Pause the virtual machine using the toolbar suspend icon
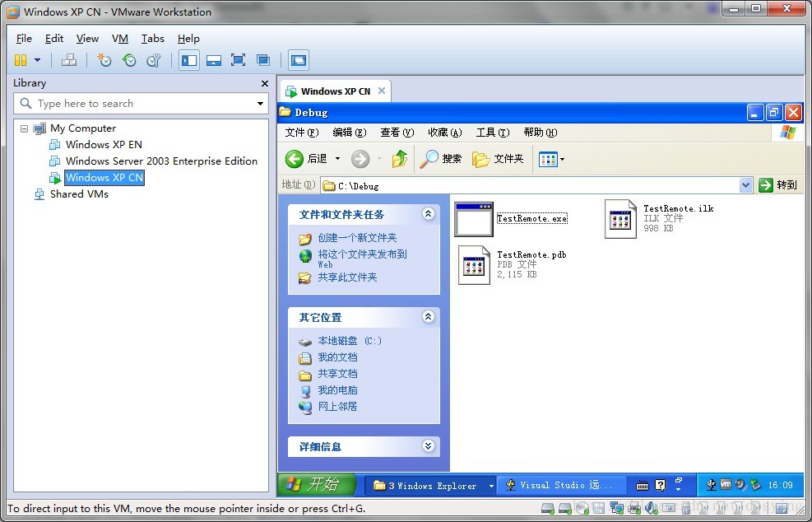 [x=21, y=60]
